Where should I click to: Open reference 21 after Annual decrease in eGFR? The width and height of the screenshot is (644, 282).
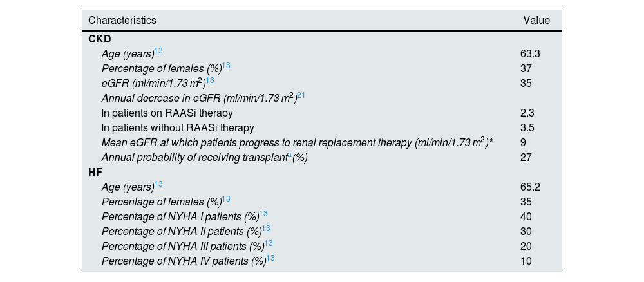click(x=301, y=95)
